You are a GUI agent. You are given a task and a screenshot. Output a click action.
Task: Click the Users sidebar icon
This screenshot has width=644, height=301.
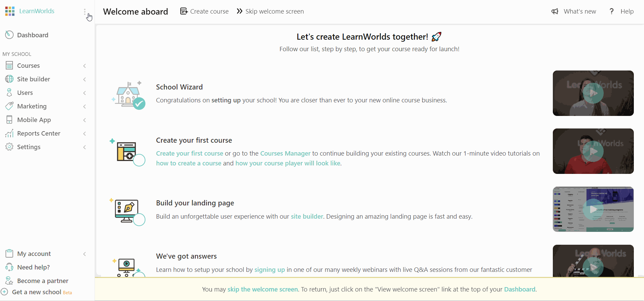[9, 93]
